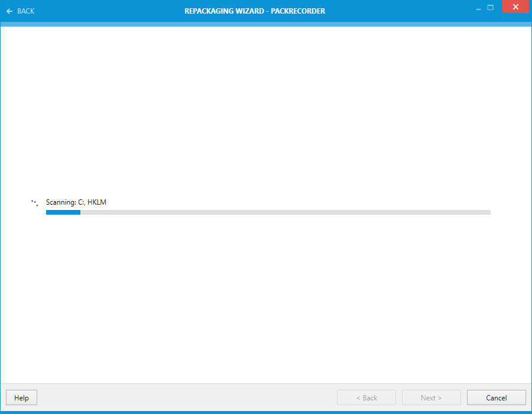Click the animated scanning spinner dots
The height and width of the screenshot is (414, 532).
[34, 202]
